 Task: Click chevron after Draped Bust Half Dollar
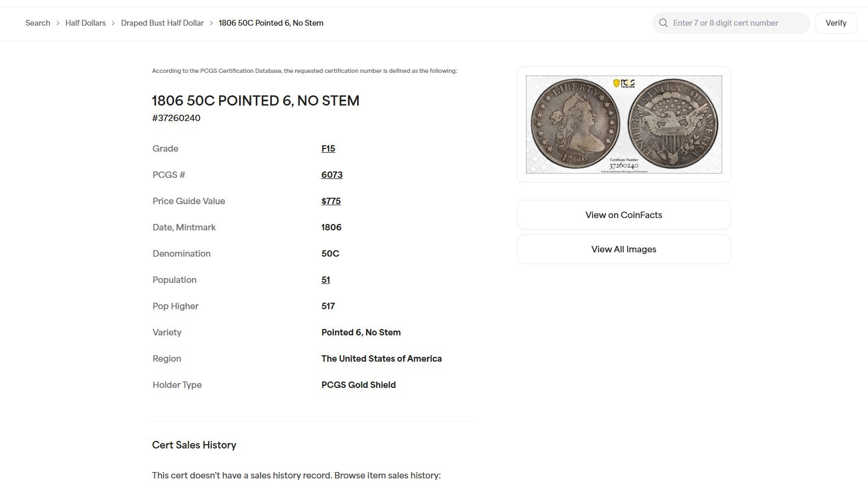[x=211, y=23]
